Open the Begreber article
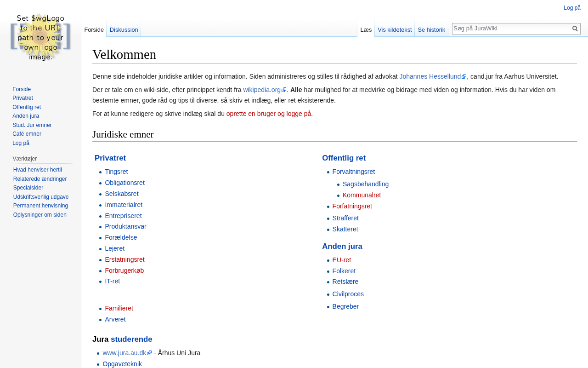Viewport: 588px width, 368px height. click(345, 306)
